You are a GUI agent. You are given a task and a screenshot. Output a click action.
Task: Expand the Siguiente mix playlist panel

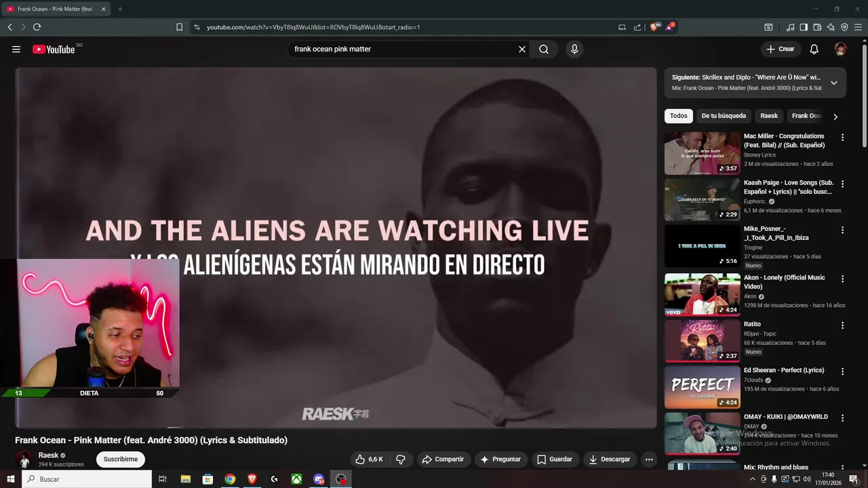(834, 83)
